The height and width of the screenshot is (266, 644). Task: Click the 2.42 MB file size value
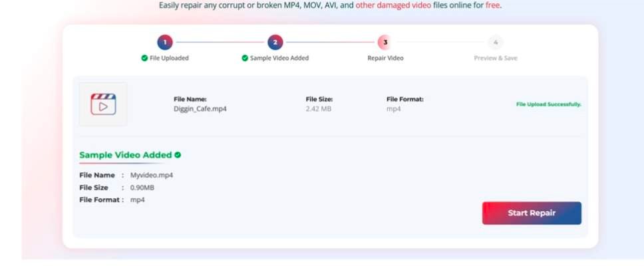[318, 109]
